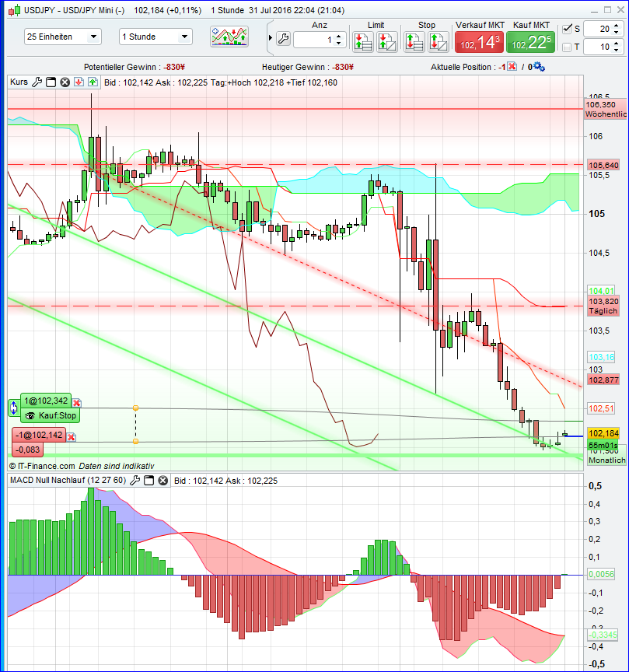This screenshot has width=629, height=672.
Task: Click MACD value label -0,3345
Action: pyautogui.click(x=603, y=635)
